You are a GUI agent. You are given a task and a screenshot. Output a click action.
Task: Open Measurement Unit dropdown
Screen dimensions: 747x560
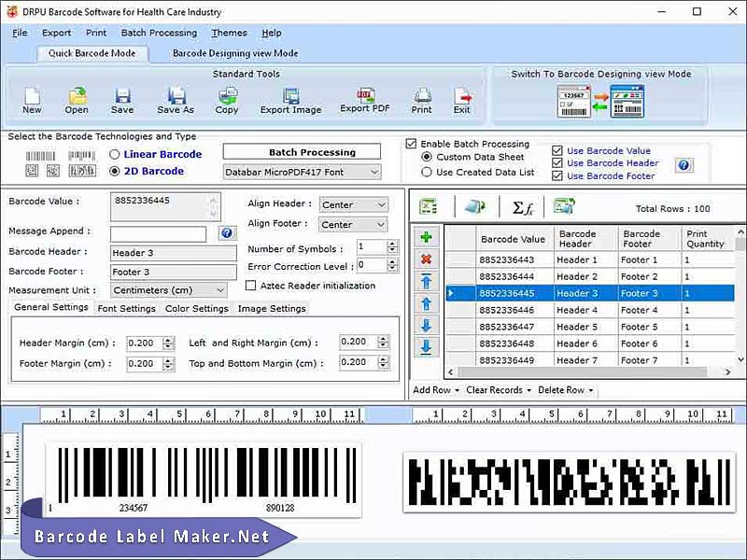[169, 290]
